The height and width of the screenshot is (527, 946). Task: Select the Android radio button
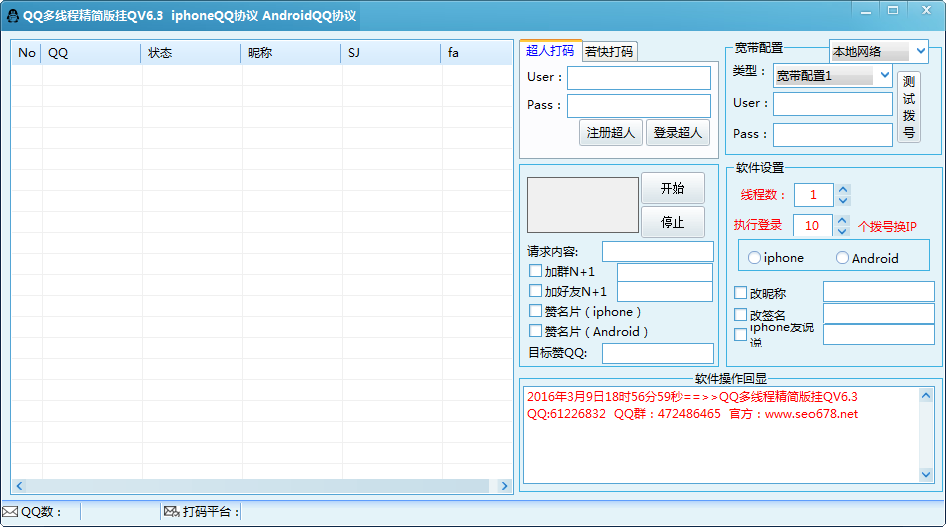(x=842, y=258)
